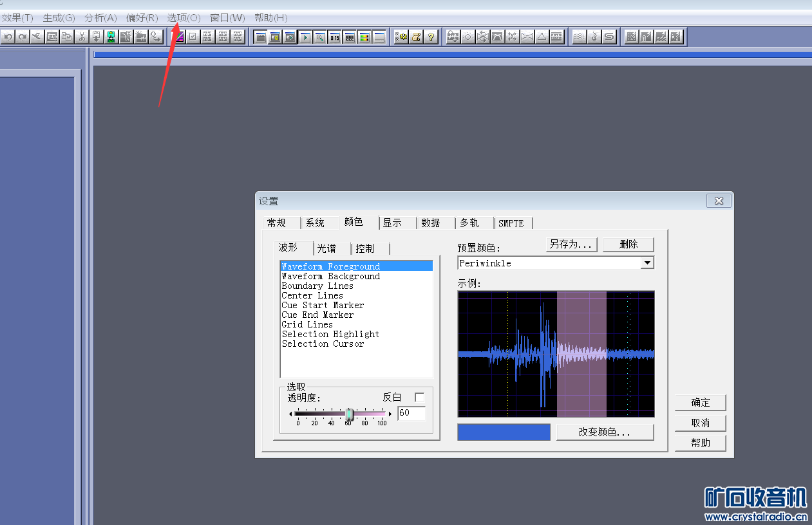Click the 0:15 time display toolbar icon

click(x=335, y=37)
